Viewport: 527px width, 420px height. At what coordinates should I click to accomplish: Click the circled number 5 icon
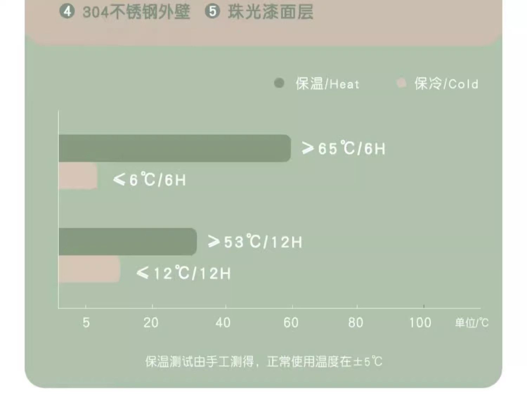212,11
